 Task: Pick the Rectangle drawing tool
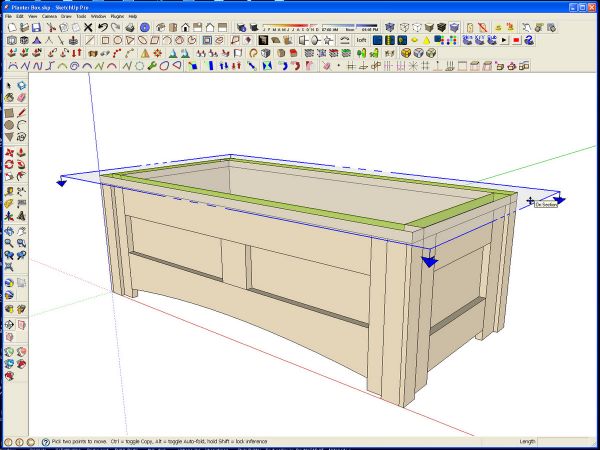[9, 112]
